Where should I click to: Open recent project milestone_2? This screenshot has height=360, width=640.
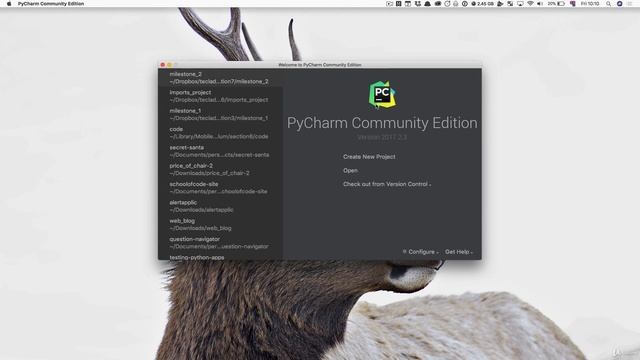pos(220,78)
